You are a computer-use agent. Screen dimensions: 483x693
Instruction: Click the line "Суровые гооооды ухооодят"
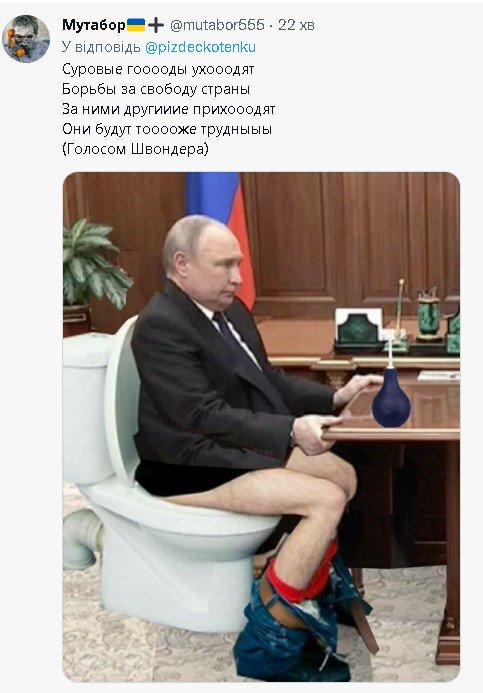[158, 69]
